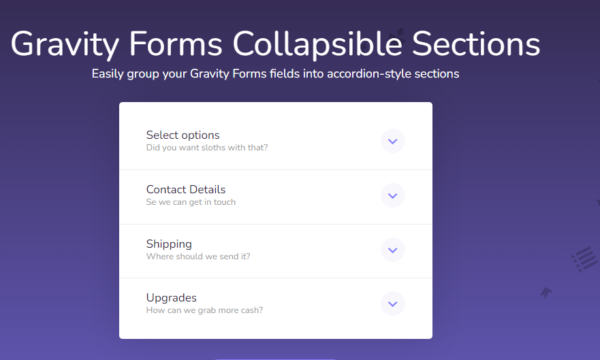
Task: Open the Contact Details section heading
Action: coord(186,189)
